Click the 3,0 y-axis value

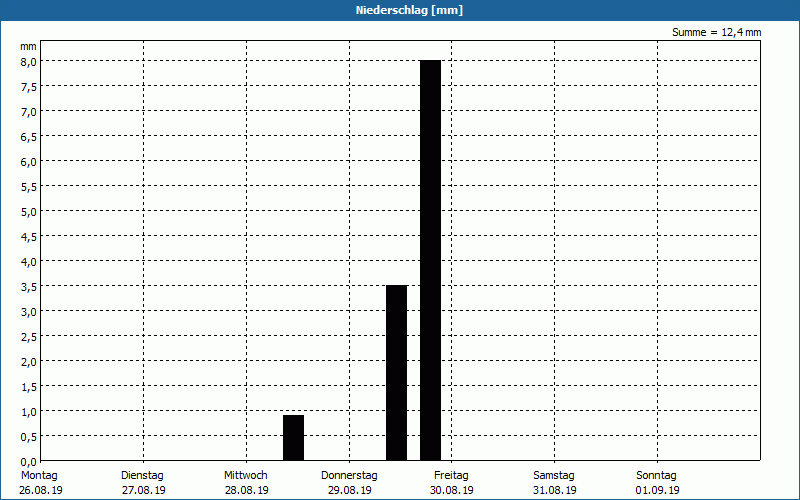[x=29, y=312]
